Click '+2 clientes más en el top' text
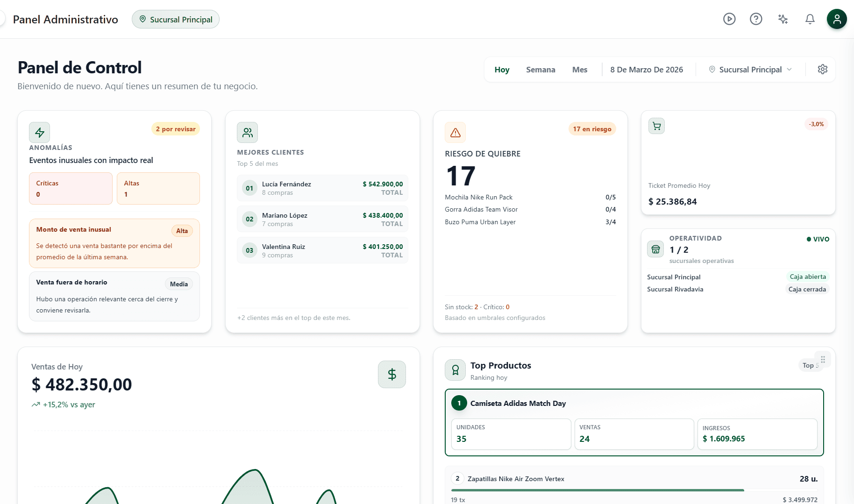854x504 pixels. (294, 318)
